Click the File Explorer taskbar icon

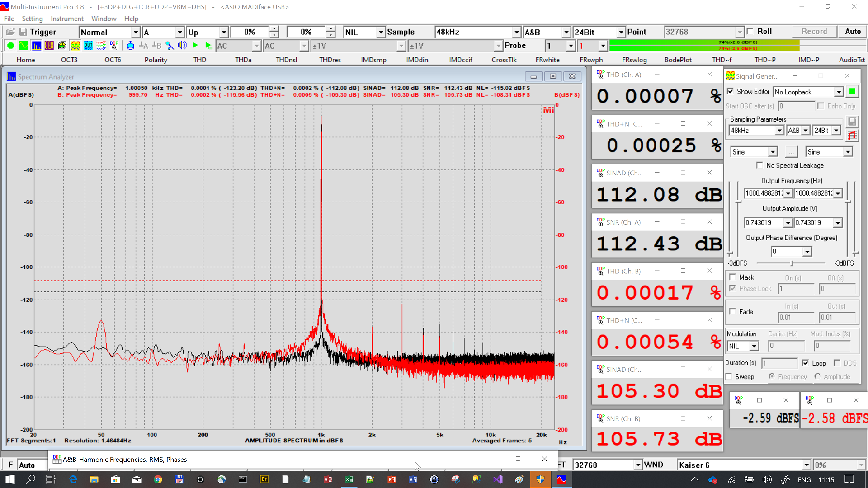[x=94, y=479]
